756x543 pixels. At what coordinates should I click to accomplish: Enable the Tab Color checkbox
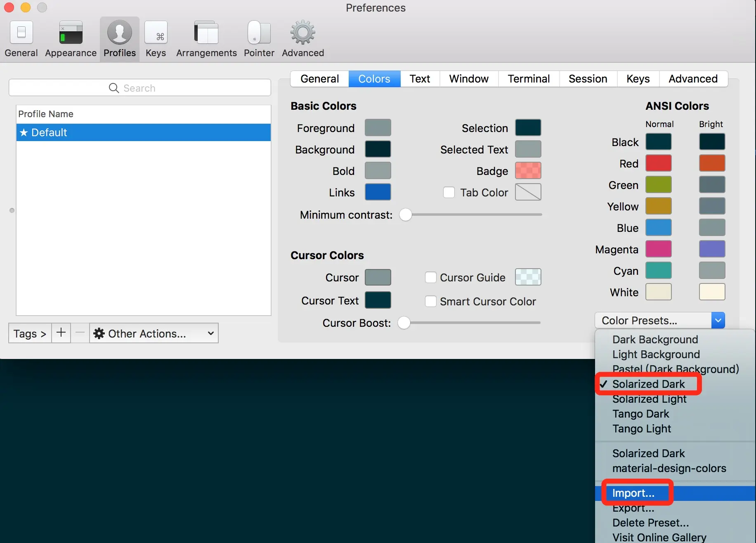coord(449,192)
